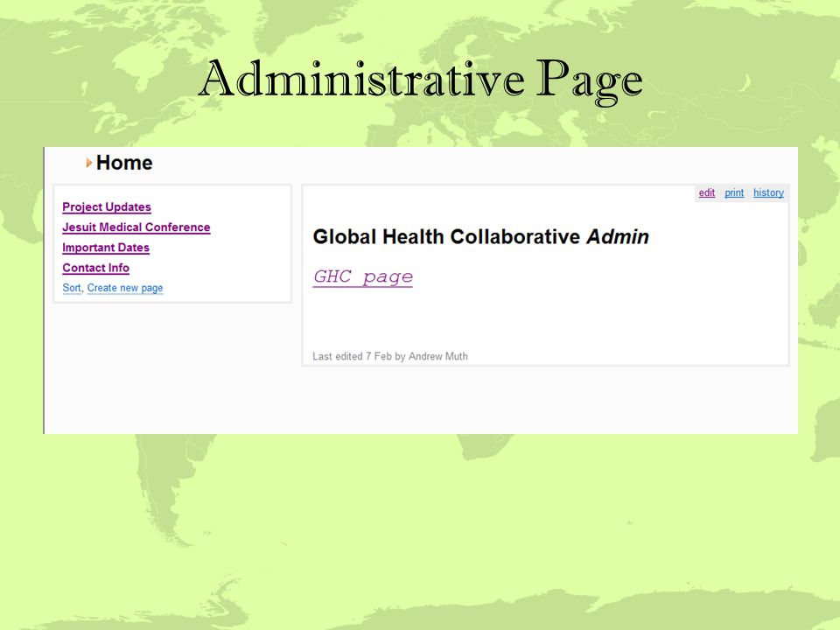Follow the GHC page link
Image resolution: width=840 pixels, height=630 pixels.
pos(363,277)
